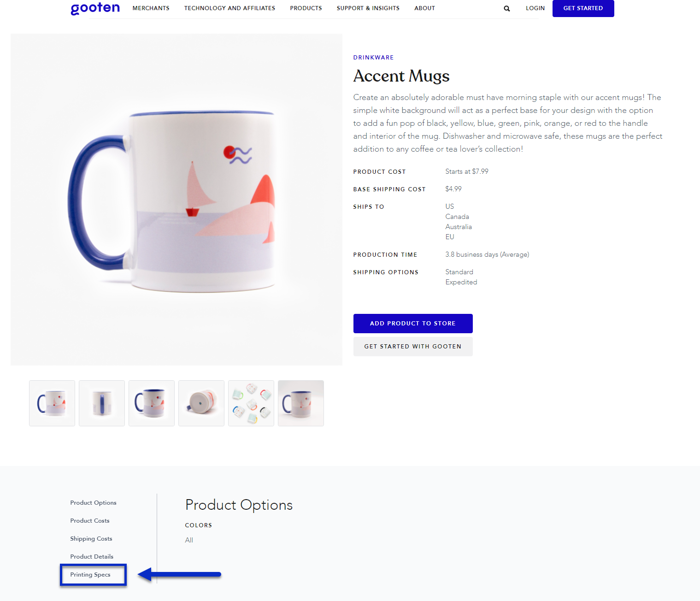The height and width of the screenshot is (601, 700).
Task: Select the mug handle front-view thumbnail
Action: (102, 403)
